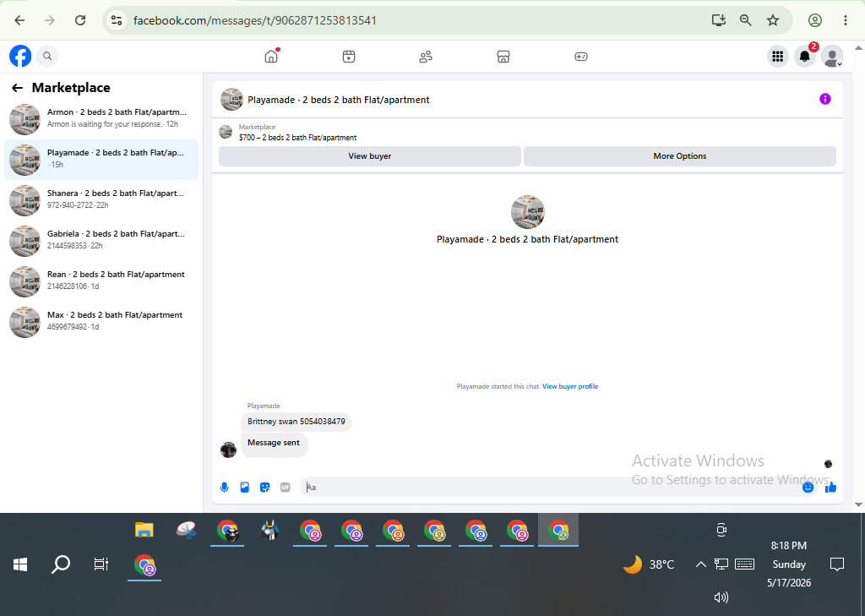Send a thumbs-up like
The width and height of the screenshot is (865, 616).
pyautogui.click(x=831, y=488)
